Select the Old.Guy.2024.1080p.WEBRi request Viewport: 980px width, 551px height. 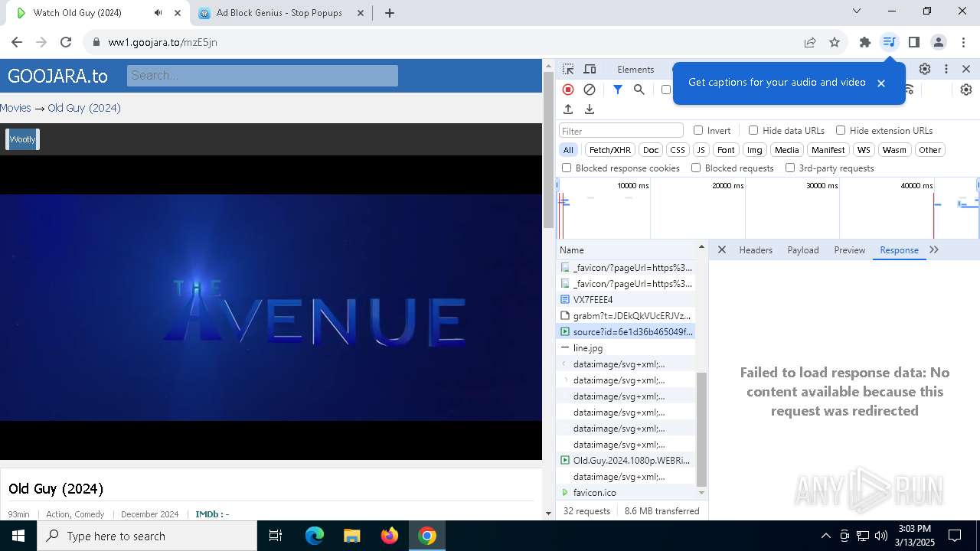pyautogui.click(x=627, y=460)
